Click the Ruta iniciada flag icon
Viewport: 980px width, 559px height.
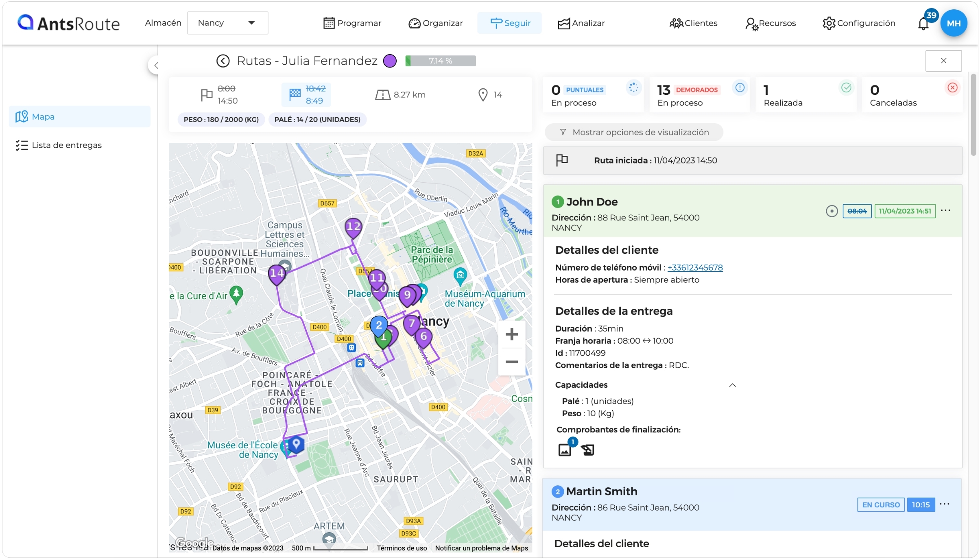562,160
